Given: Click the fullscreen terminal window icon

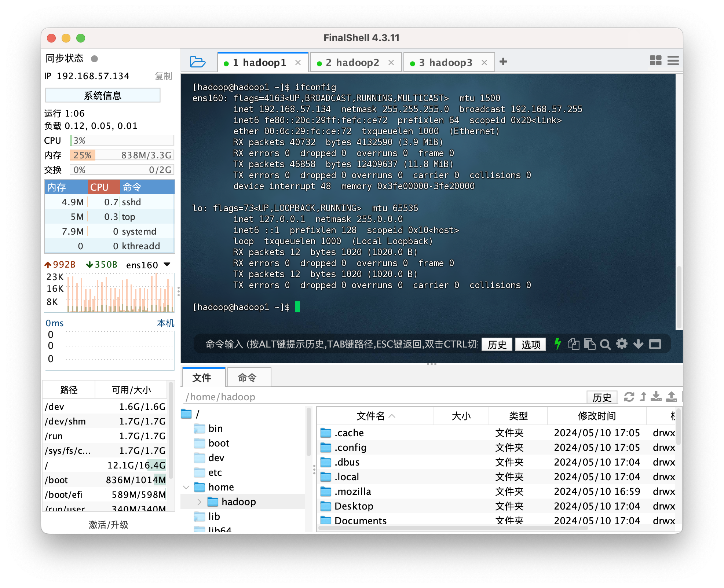Looking at the screenshot, I should 655,344.
